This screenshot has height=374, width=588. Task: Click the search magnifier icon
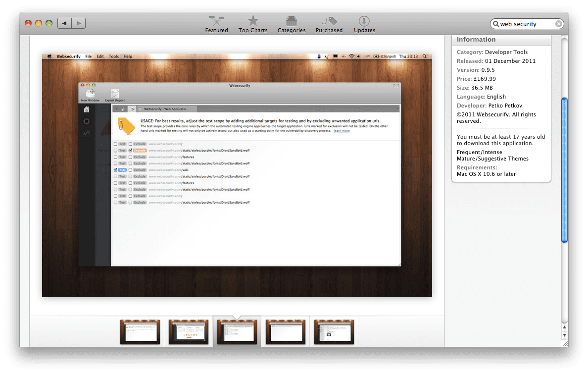496,24
